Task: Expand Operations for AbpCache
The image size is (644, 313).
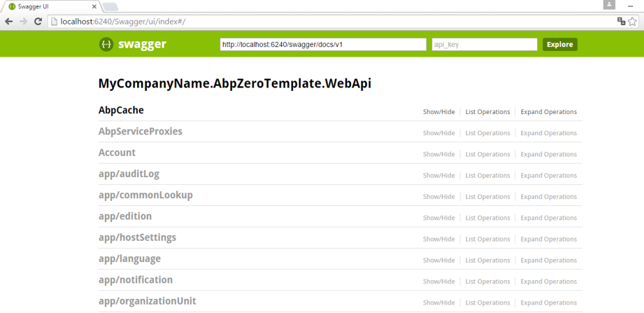Action: tap(549, 111)
